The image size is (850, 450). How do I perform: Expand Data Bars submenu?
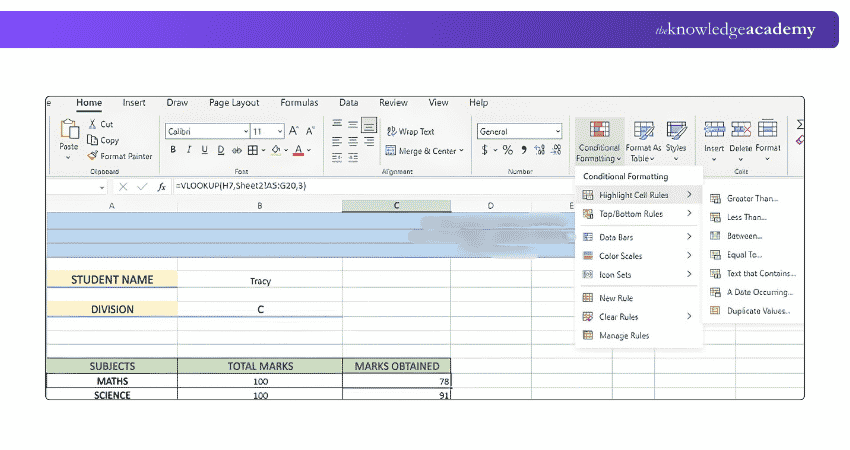(x=638, y=237)
